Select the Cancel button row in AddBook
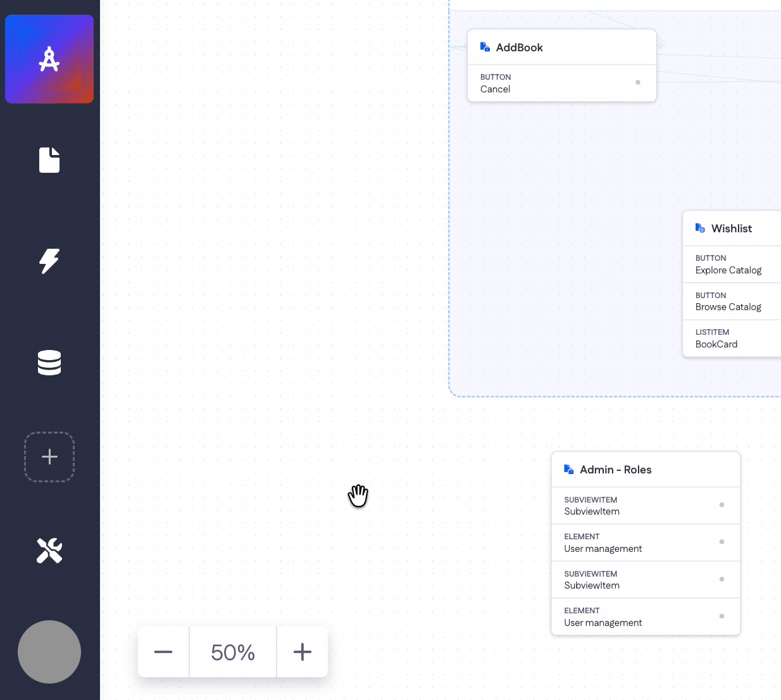Image resolution: width=781 pixels, height=700 pixels. click(x=562, y=83)
